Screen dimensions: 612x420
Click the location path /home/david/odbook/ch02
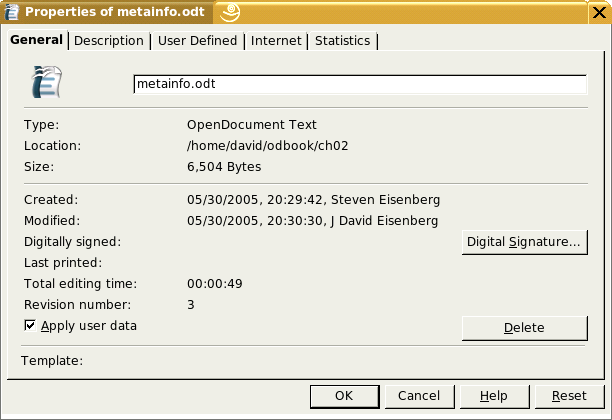click(267, 146)
